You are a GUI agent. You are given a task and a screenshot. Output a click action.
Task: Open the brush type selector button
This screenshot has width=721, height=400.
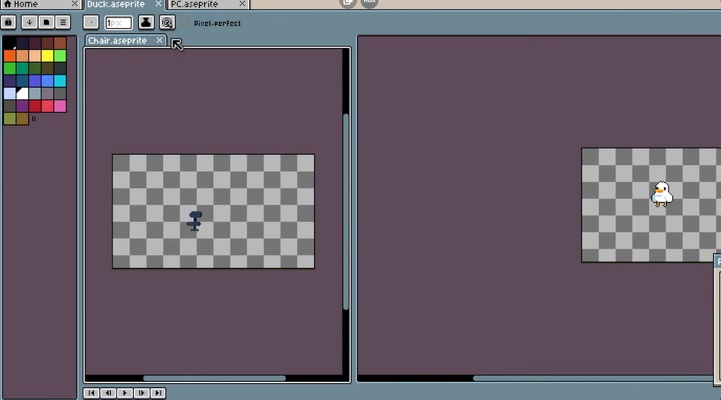(x=91, y=23)
